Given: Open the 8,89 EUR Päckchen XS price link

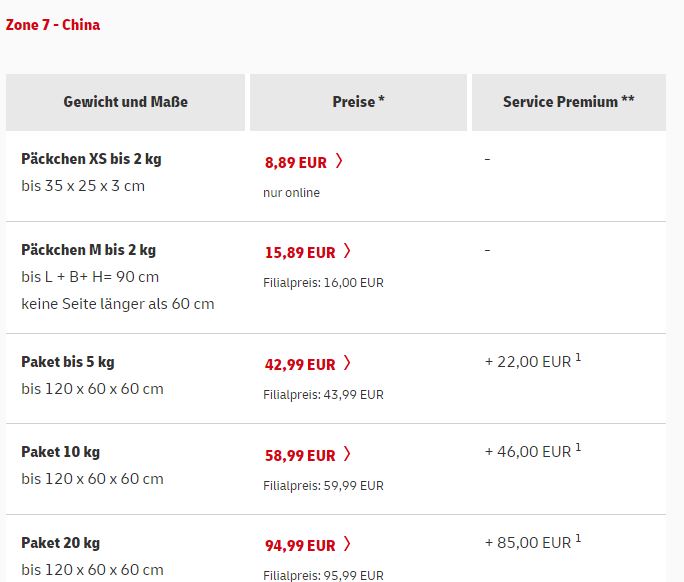Looking at the screenshot, I should click(295, 163).
